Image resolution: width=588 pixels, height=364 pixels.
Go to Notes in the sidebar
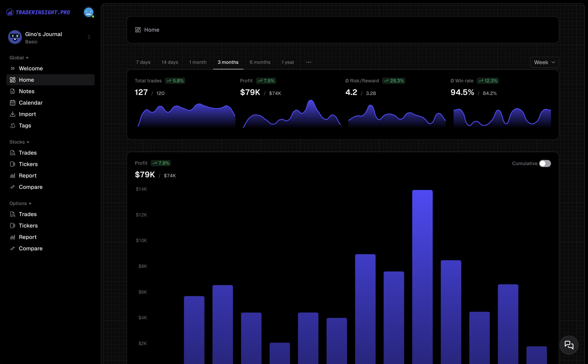[x=50, y=91]
